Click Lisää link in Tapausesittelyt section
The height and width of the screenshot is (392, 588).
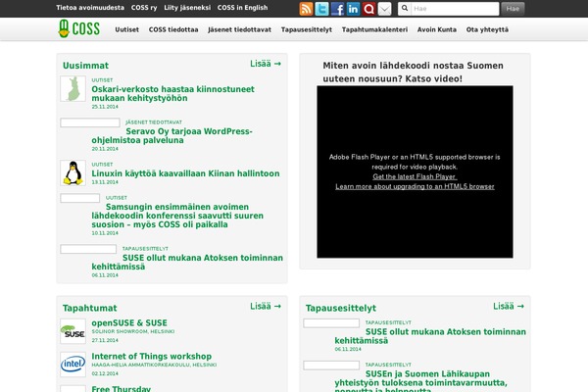coord(509,306)
